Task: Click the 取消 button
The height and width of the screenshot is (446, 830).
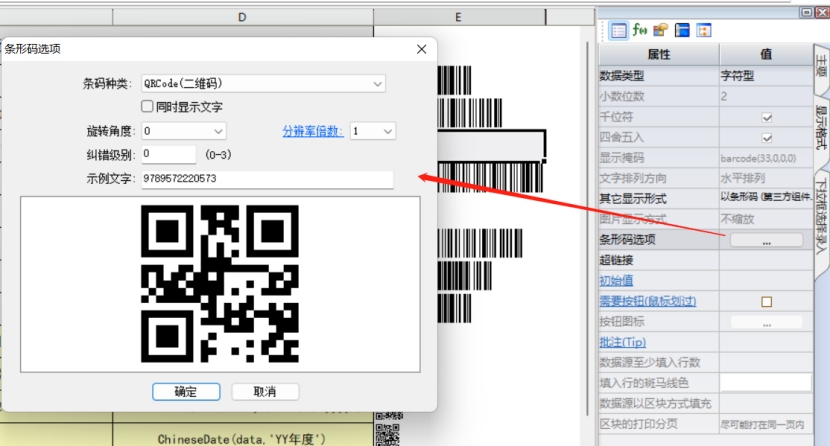Action: (x=265, y=392)
